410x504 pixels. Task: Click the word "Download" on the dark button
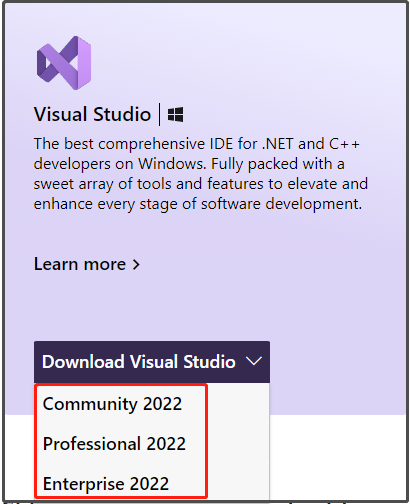(83, 362)
